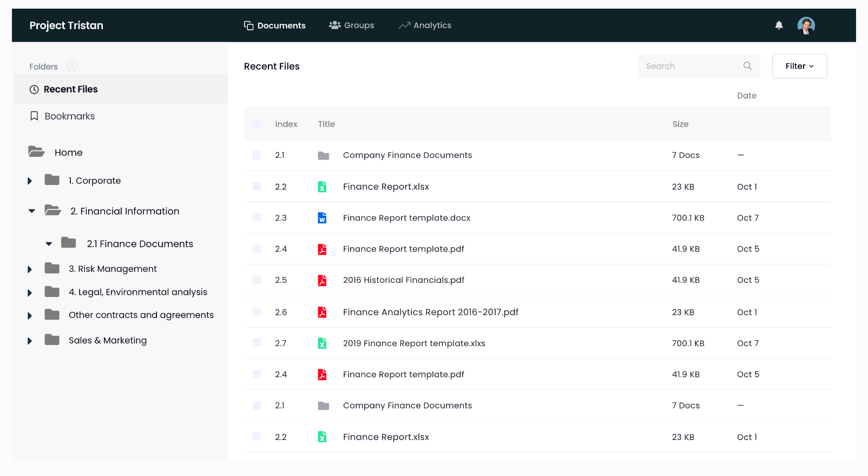Open the Filter dropdown
The width and height of the screenshot is (868, 476).
[799, 66]
